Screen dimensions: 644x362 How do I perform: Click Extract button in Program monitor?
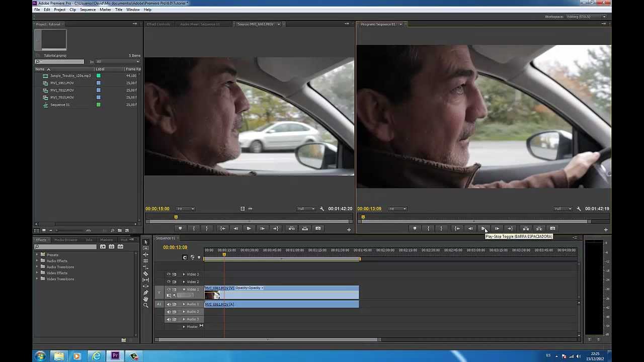(539, 229)
